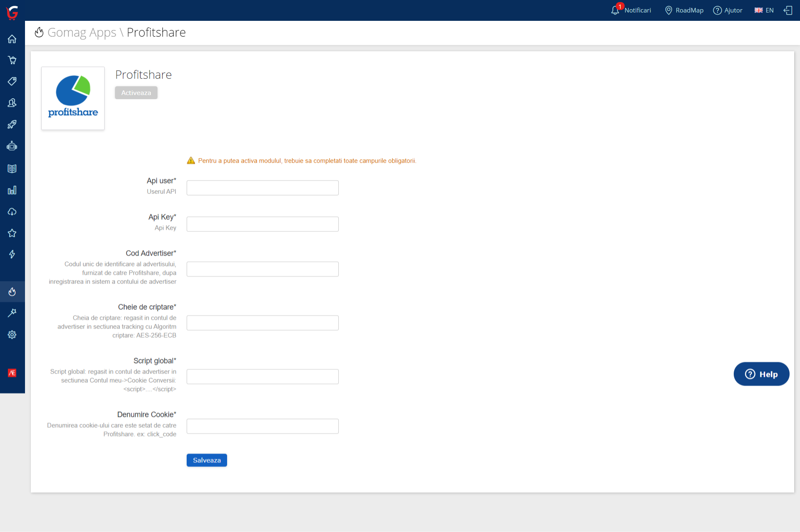
Task: Click the logout icon in top bar
Action: (788, 10)
